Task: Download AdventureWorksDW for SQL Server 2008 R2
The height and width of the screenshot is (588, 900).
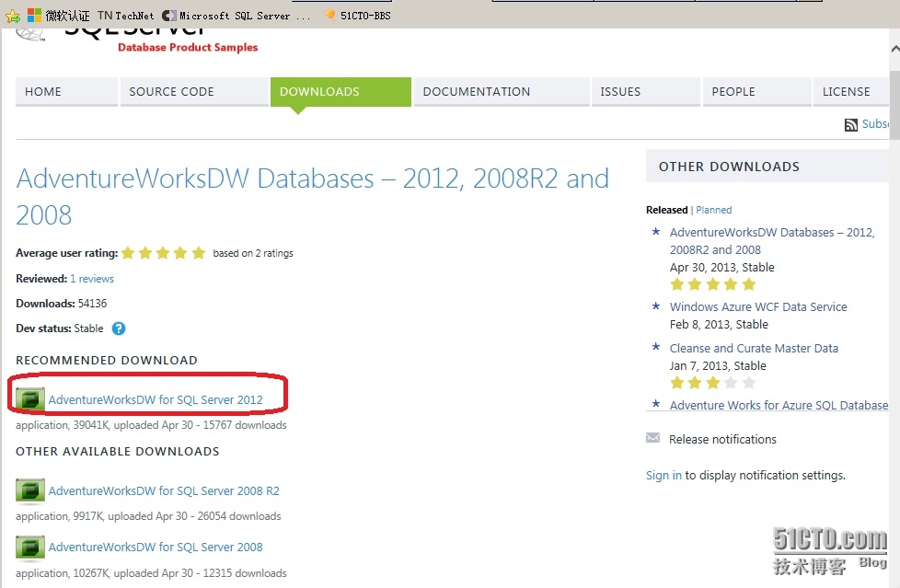Action: tap(164, 491)
